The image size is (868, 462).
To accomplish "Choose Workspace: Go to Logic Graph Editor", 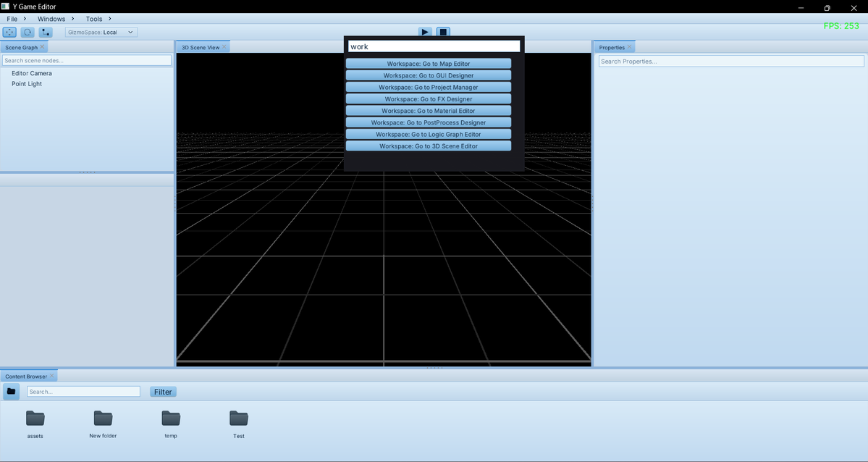I will pyautogui.click(x=429, y=134).
